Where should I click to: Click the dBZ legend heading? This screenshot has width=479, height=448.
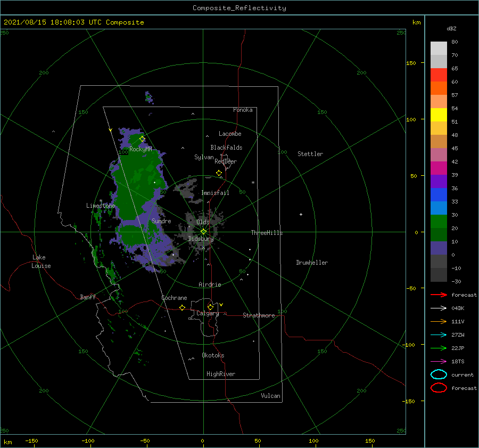(451, 28)
